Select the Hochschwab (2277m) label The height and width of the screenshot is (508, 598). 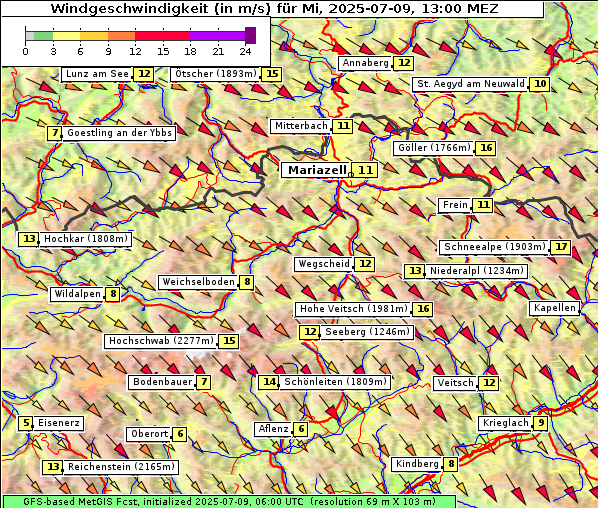pyautogui.click(x=161, y=341)
